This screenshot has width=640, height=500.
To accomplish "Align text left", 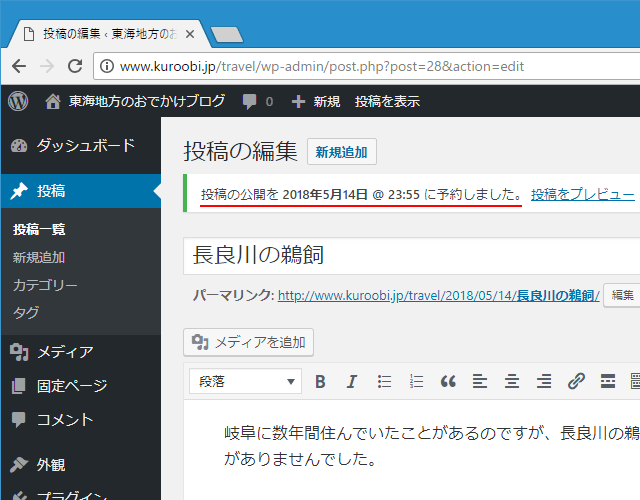I will (x=480, y=382).
